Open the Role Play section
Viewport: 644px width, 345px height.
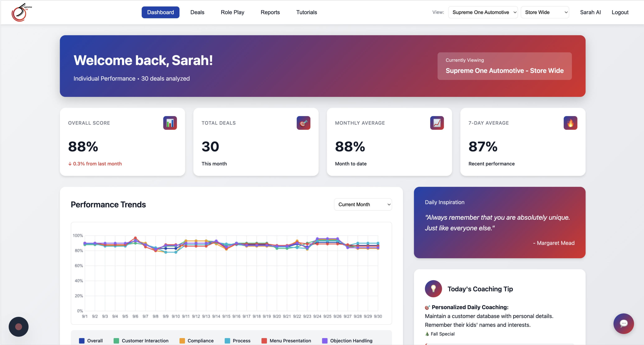point(232,12)
